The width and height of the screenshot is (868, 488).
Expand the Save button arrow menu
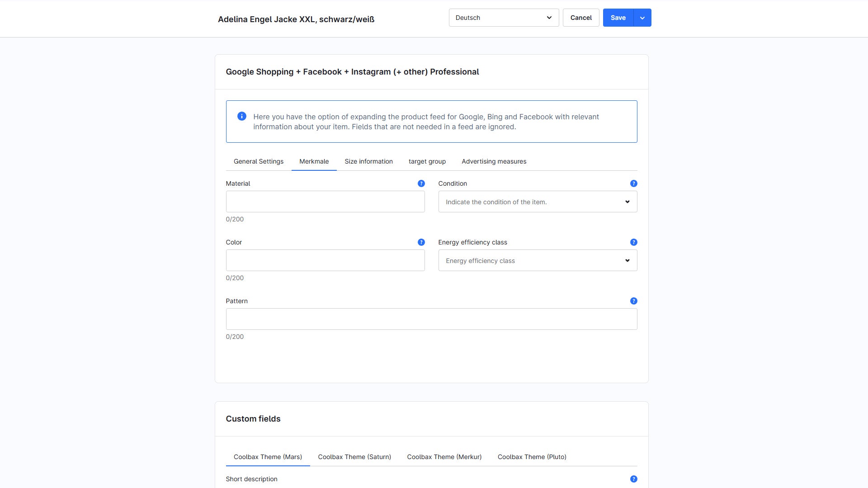[x=642, y=18]
